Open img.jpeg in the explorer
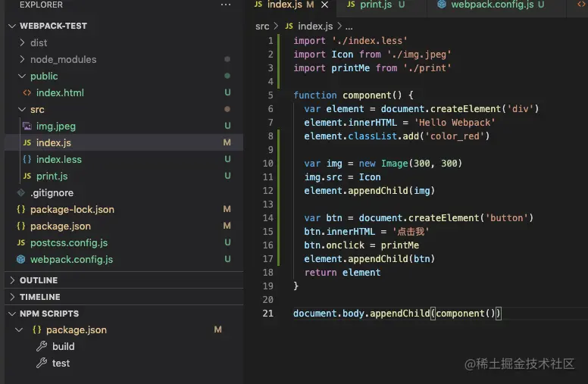Image resolution: width=588 pixels, height=384 pixels. coord(56,126)
